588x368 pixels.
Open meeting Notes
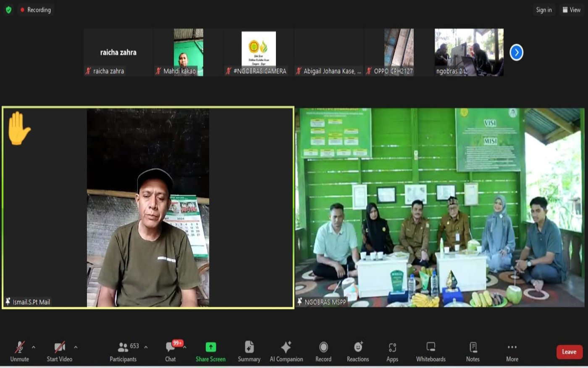[473, 352]
